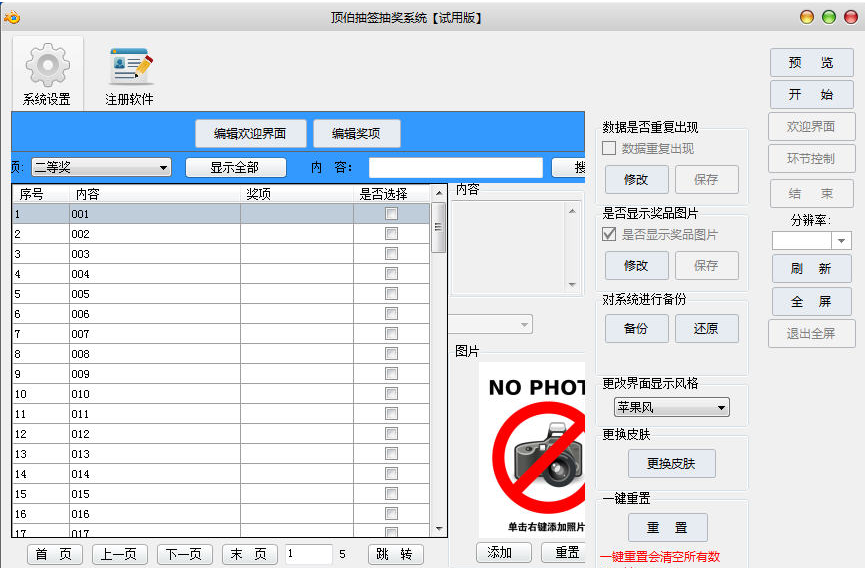
Task: Click the 还原 restore button
Action: click(707, 329)
